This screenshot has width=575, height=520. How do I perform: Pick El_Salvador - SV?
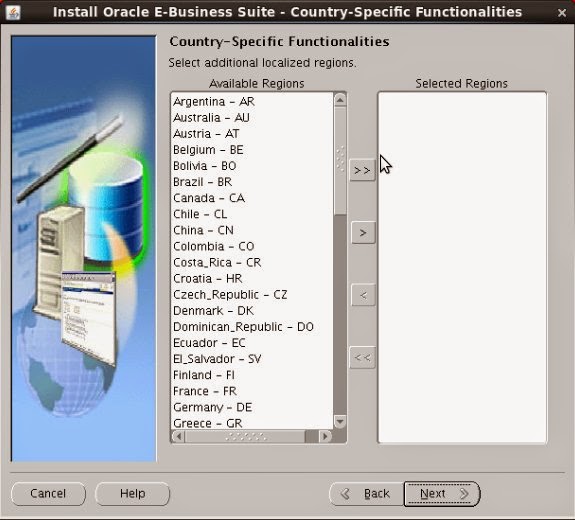click(x=217, y=359)
